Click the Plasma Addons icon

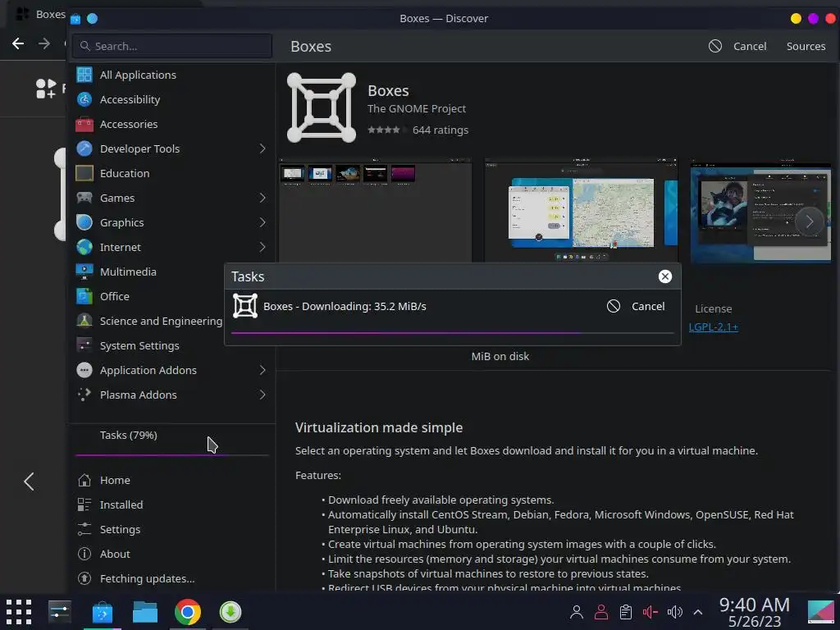click(84, 395)
